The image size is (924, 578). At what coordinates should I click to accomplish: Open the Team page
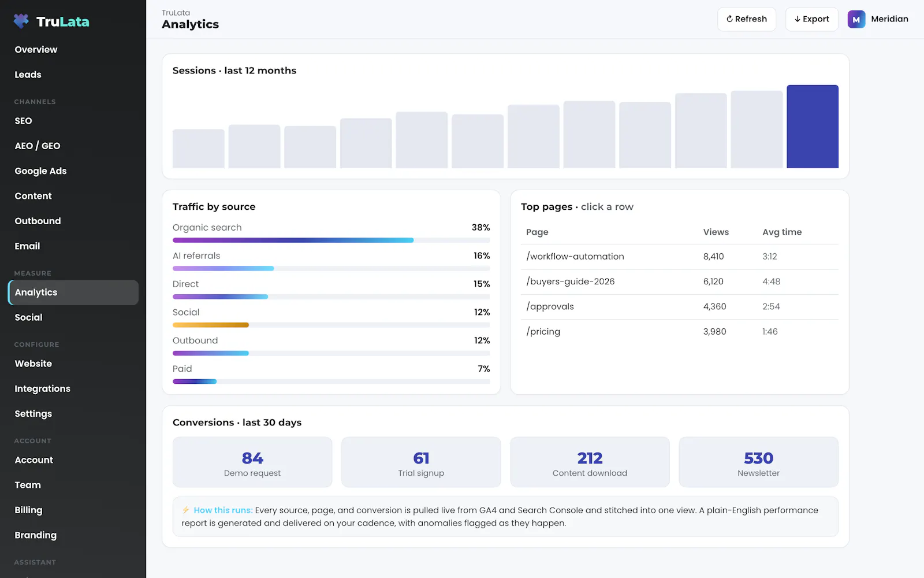pyautogui.click(x=73, y=485)
